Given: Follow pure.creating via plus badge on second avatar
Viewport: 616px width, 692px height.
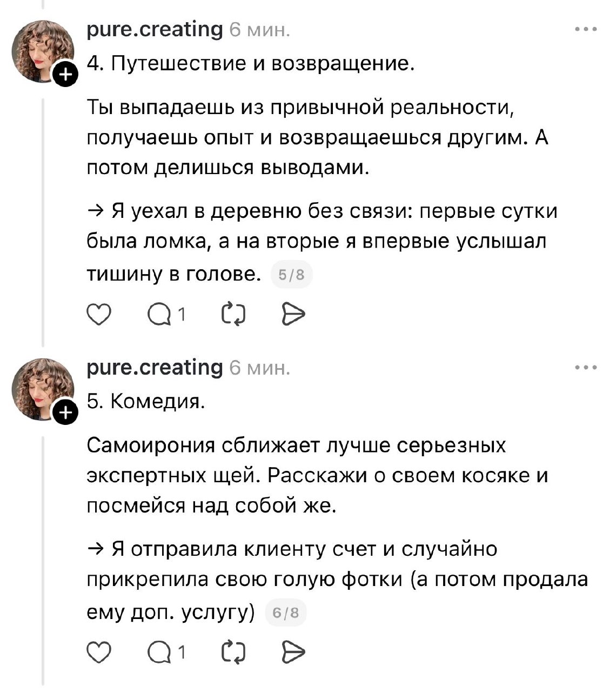Looking at the screenshot, I should point(64,412).
